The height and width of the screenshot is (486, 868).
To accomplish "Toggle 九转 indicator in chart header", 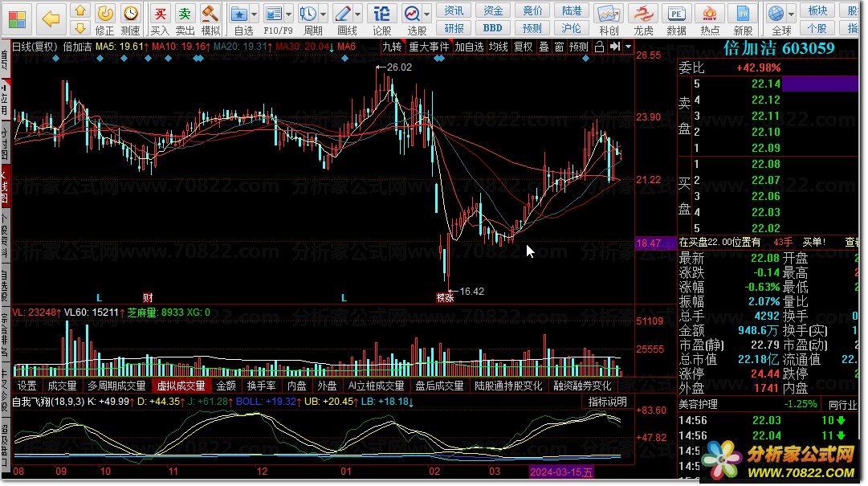I will pos(393,47).
